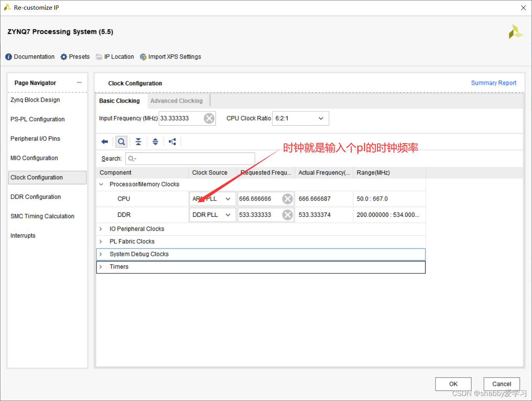
Task: Click the expand all toolbar icon
Action: tap(155, 142)
